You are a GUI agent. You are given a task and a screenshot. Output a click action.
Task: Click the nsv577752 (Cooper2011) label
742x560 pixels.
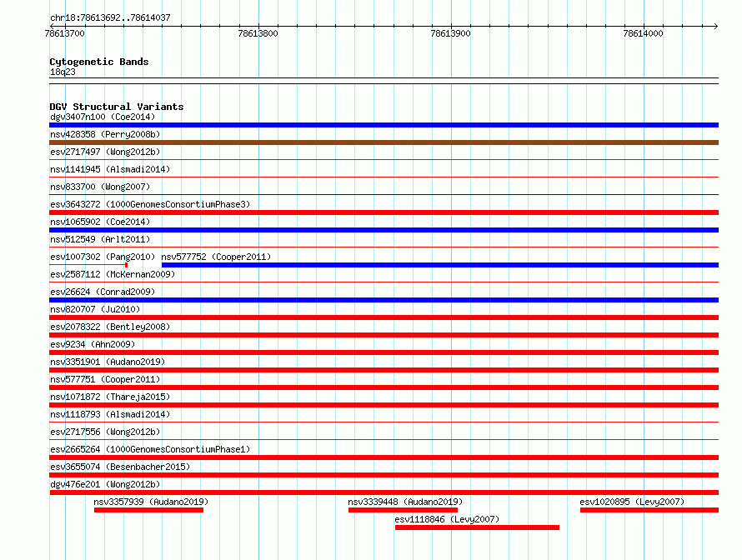tap(216, 257)
